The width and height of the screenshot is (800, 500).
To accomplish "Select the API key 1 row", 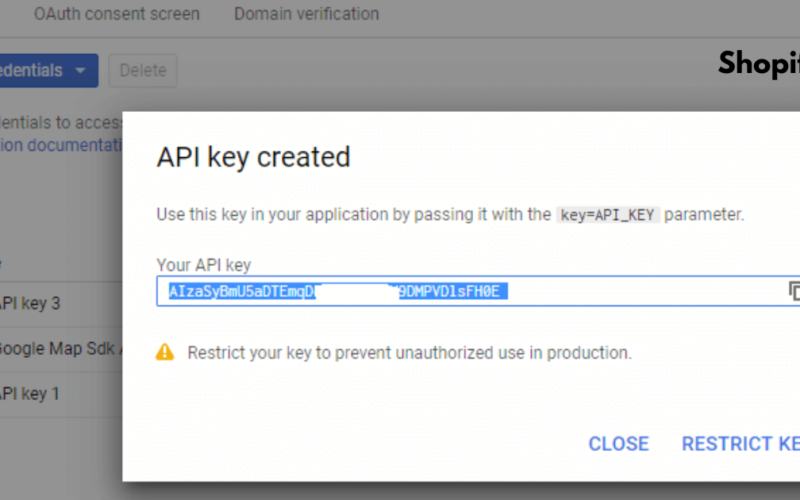I will point(61,394).
